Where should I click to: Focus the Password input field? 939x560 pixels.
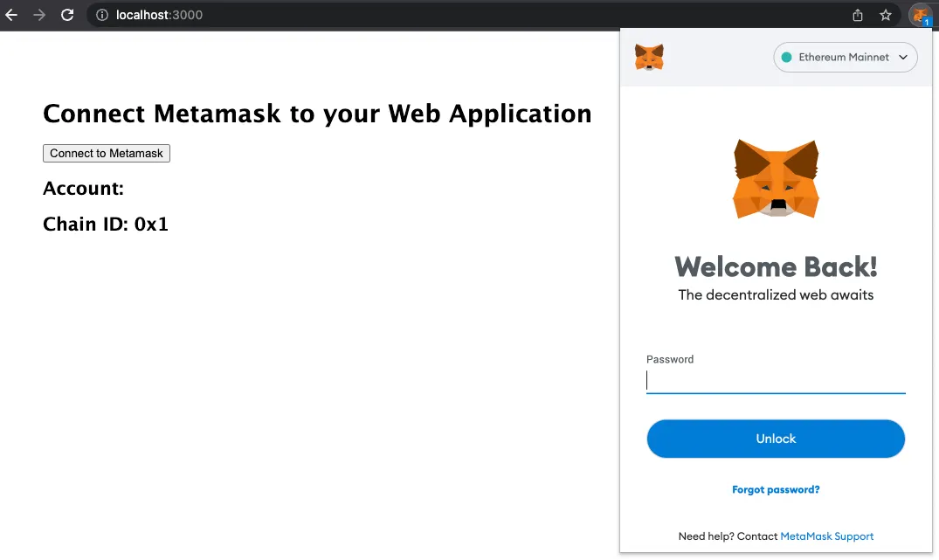(x=776, y=381)
